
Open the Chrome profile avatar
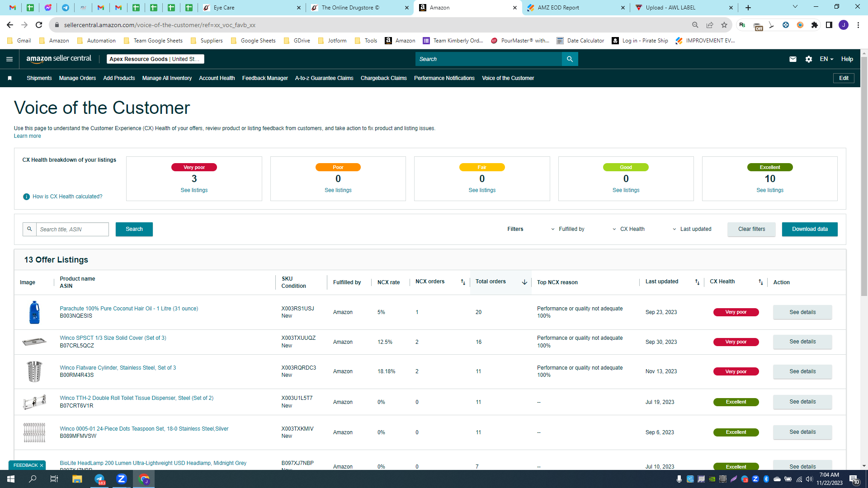844,25
